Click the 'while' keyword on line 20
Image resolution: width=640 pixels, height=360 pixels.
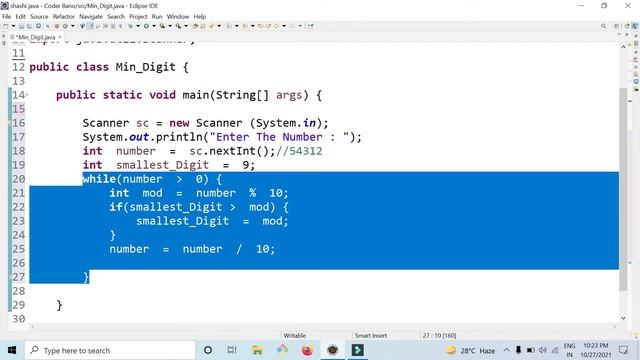(99, 179)
